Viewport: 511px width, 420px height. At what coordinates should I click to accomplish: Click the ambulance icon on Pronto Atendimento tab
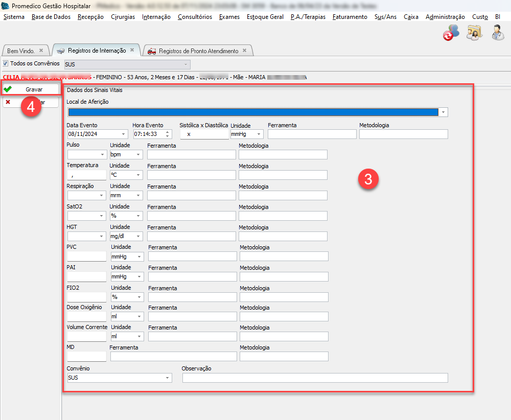[152, 51]
